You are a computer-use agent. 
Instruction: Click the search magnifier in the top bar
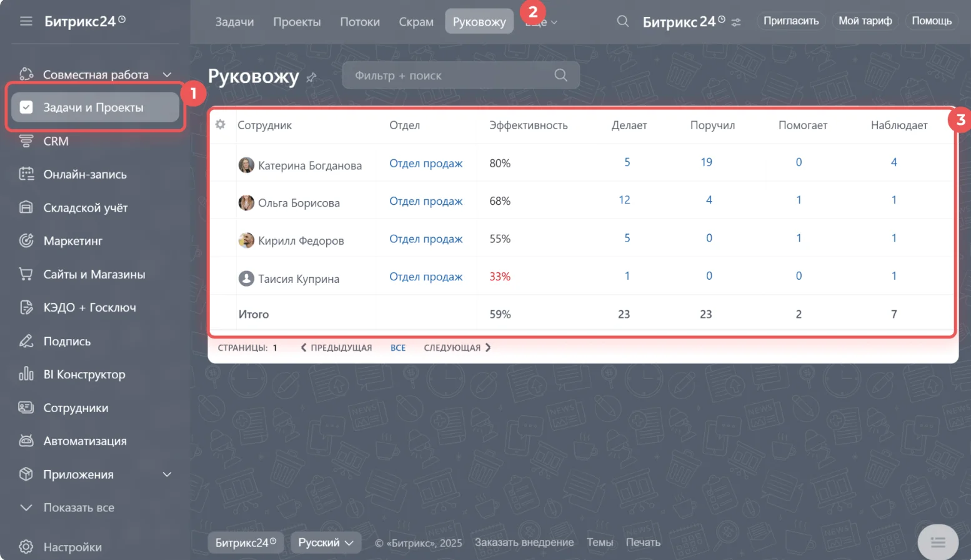point(622,21)
